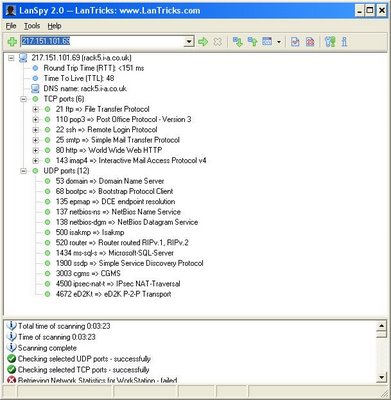This screenshot has width=391, height=400.
Task: Select 4500 ipsec-nat-t NAT-Traversal row
Action: point(118,284)
